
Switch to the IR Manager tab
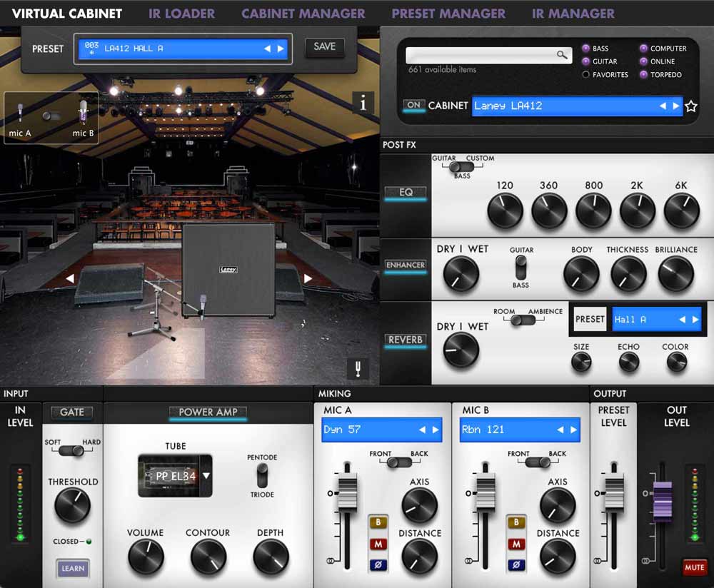[x=573, y=14]
